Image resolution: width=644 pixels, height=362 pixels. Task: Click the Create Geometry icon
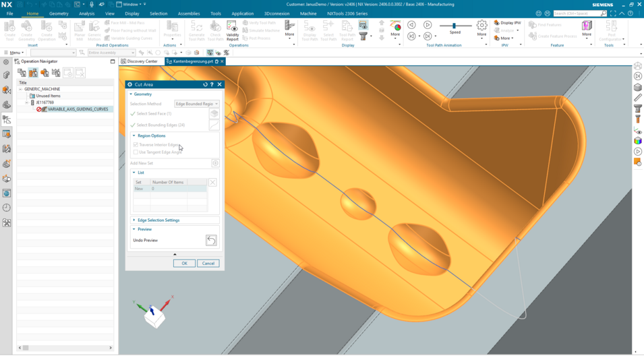27,30
